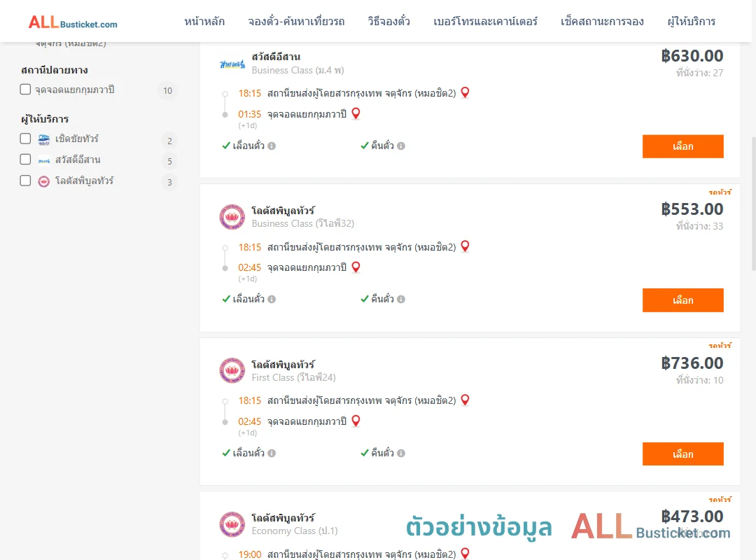This screenshot has height=560, width=756.
Task: Click โลตัสพิบูลทัวร์ logo on the ฿736.00 card
Action: (x=232, y=370)
